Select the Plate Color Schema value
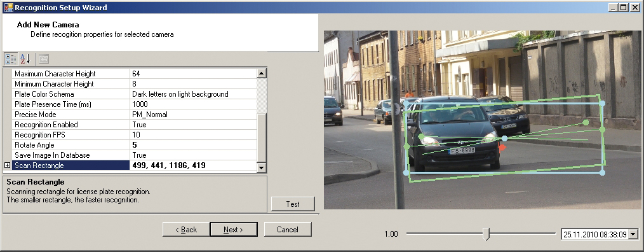Image resolution: width=644 pixels, height=252 pixels. (193, 94)
